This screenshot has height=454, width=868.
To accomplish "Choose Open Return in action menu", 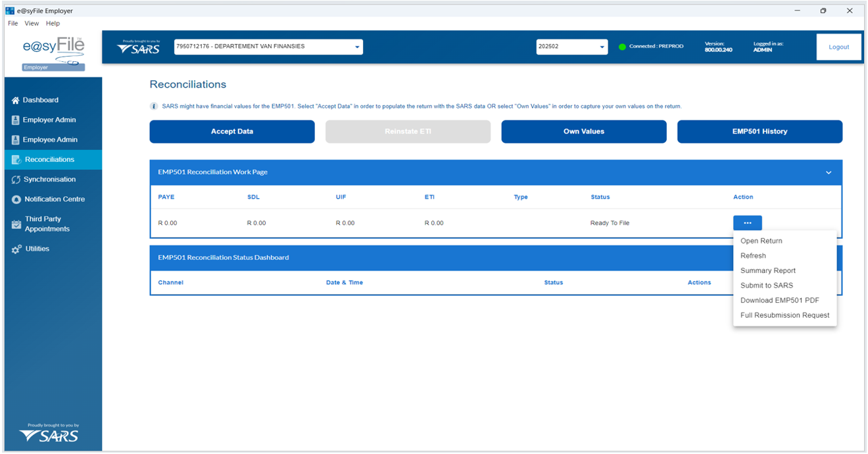I will [761, 241].
